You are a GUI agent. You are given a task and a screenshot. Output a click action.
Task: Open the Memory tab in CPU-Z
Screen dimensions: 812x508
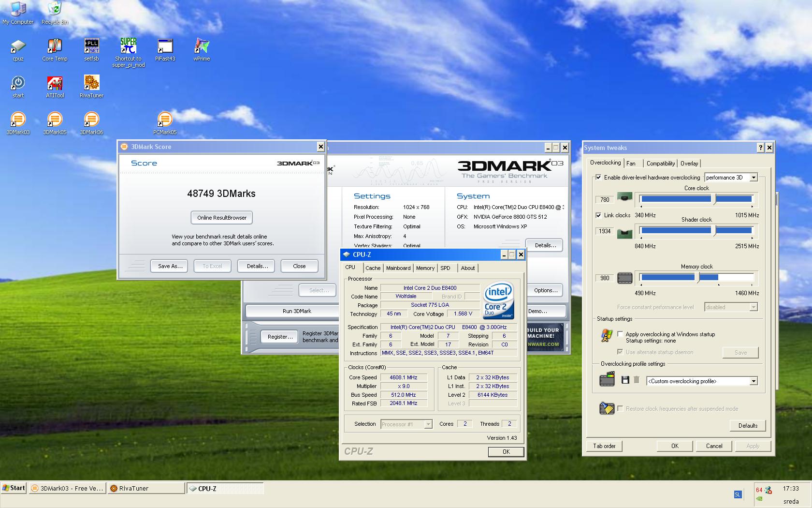pos(425,268)
